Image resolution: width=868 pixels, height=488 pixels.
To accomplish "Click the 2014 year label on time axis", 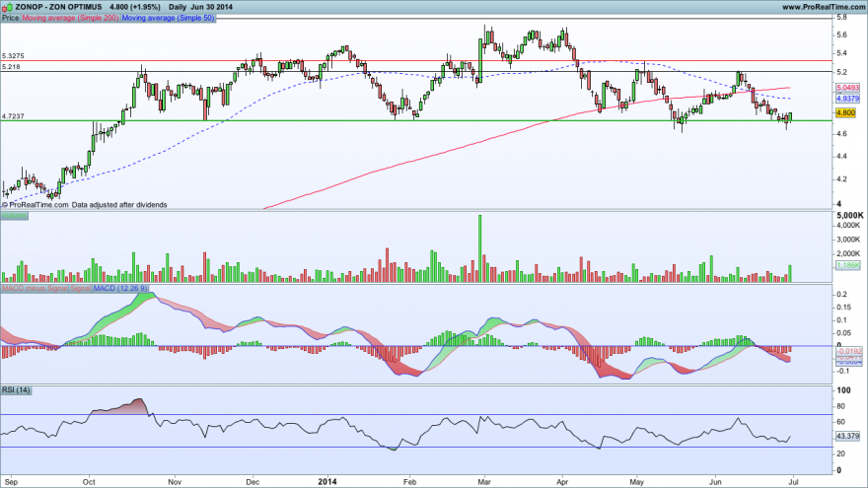I will [327, 482].
